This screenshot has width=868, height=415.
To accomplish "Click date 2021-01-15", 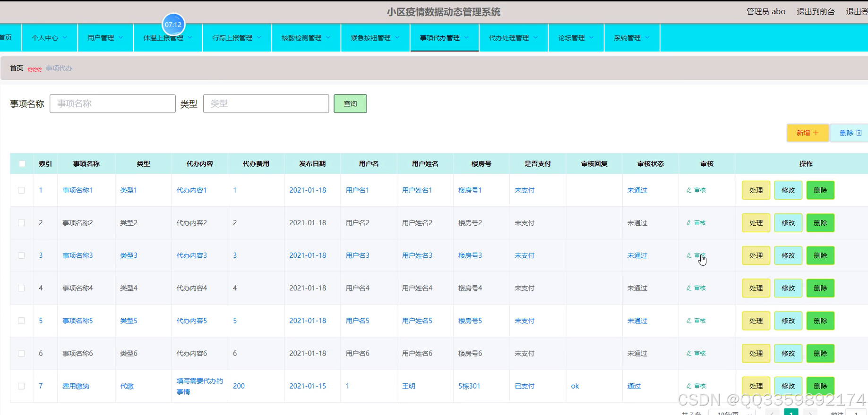I will pos(308,386).
